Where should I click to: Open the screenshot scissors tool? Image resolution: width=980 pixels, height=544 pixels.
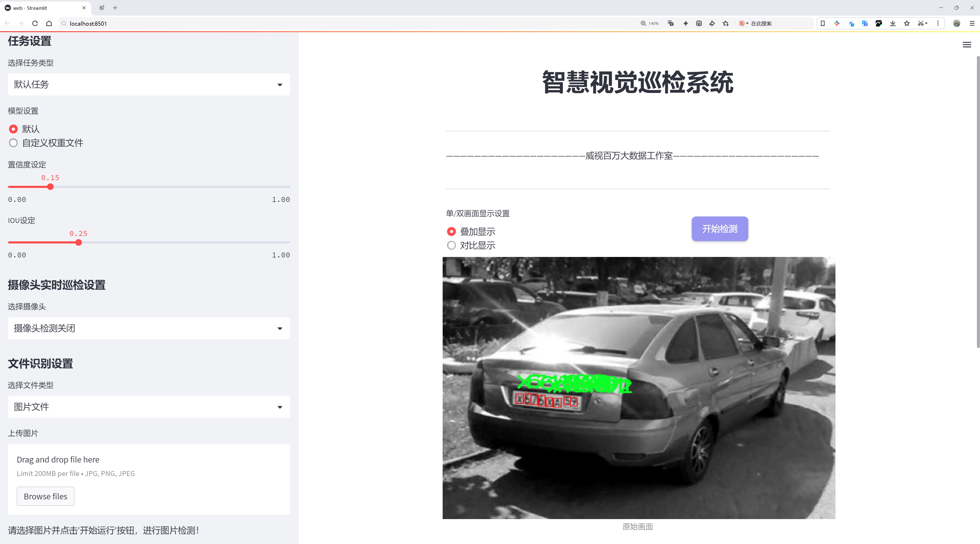[920, 24]
